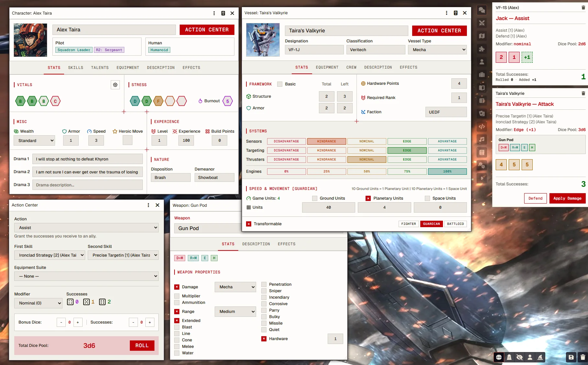Open the Equipment Suite dropdown

tap(86, 276)
